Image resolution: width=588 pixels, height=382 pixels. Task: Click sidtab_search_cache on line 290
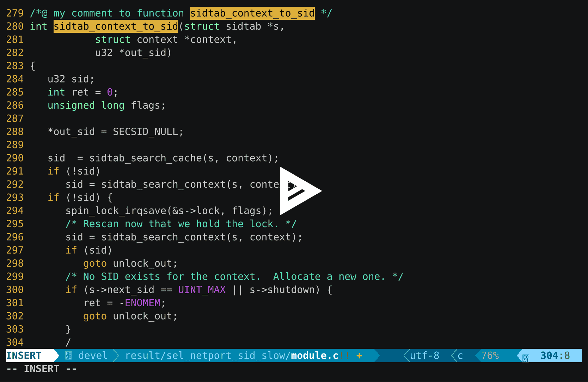(x=146, y=158)
